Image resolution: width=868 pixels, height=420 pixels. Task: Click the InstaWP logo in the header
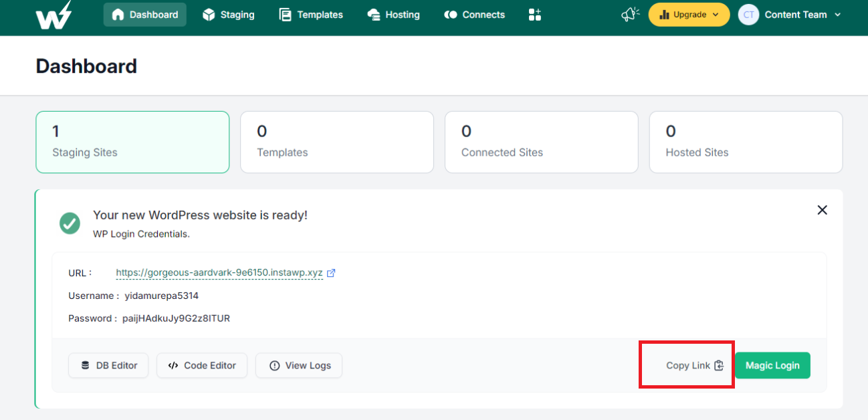53,15
